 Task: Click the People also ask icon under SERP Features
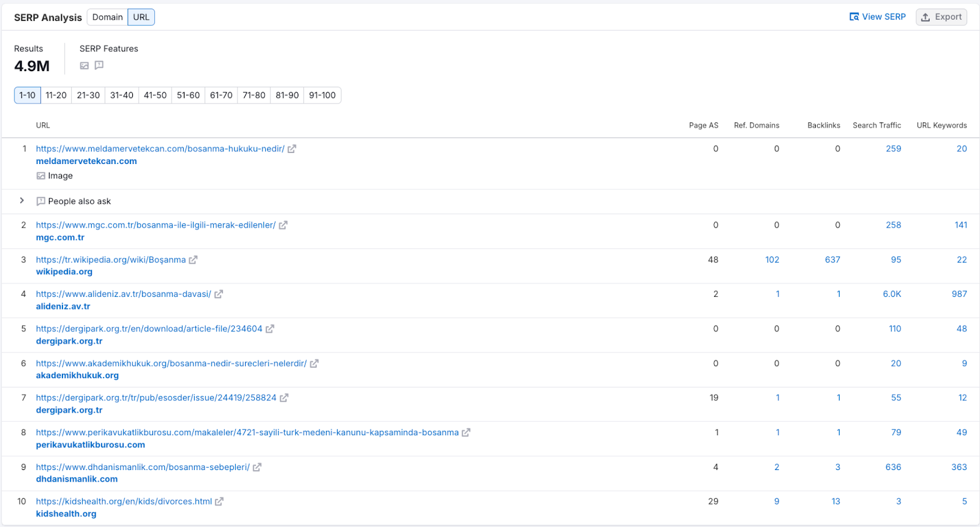coord(99,65)
